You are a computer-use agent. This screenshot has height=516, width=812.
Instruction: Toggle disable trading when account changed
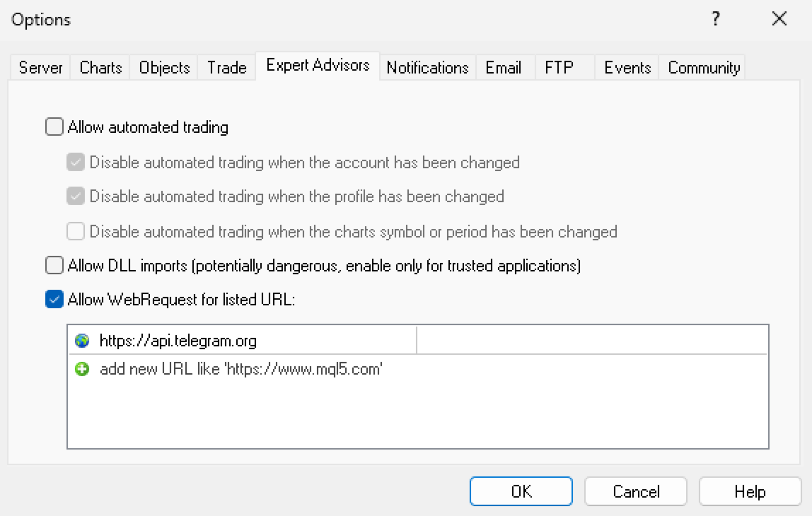click(x=76, y=163)
